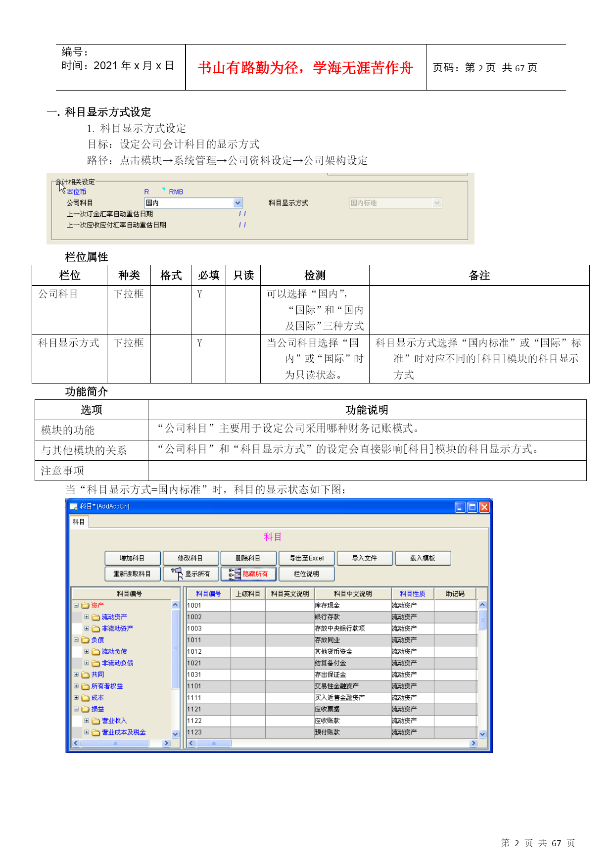Click the grid horizontal scroll-left arrow
Image resolution: width=614 pixels, height=868 pixels.
tap(191, 743)
